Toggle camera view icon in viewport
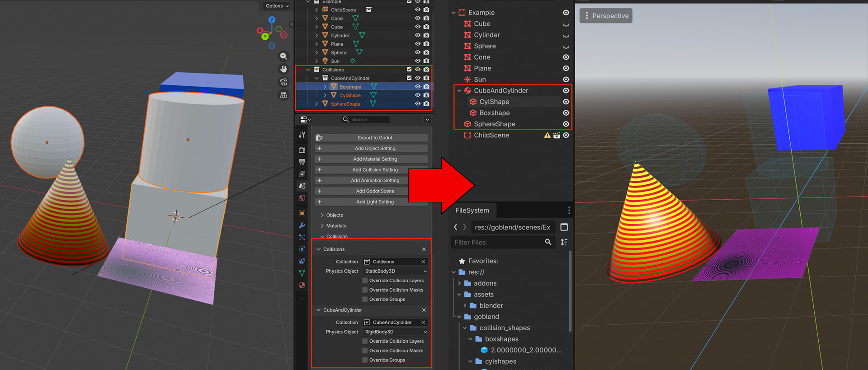Image resolution: width=868 pixels, height=370 pixels. [283, 82]
